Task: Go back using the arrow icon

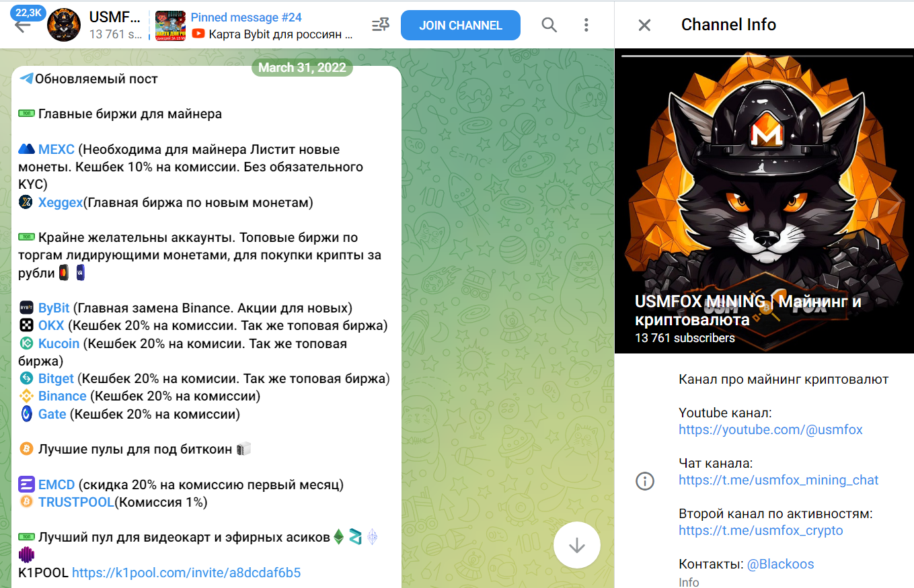Action: [23, 26]
